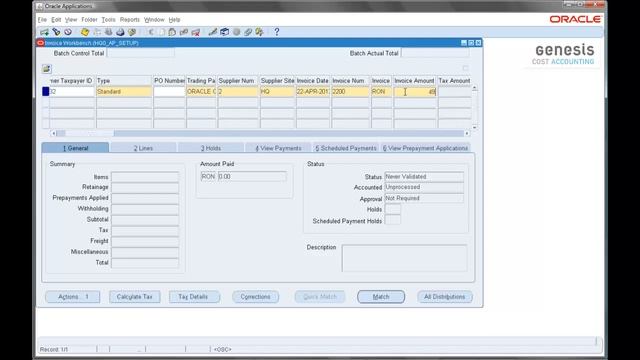
Task: Click the Zoom toolbar icon
Action: [x=224, y=32]
